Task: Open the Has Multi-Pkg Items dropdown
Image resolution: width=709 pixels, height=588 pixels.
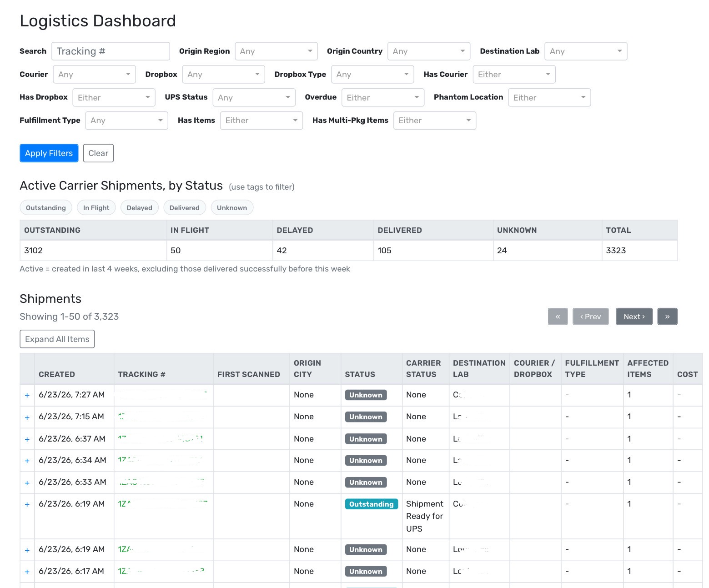Action: tap(435, 121)
